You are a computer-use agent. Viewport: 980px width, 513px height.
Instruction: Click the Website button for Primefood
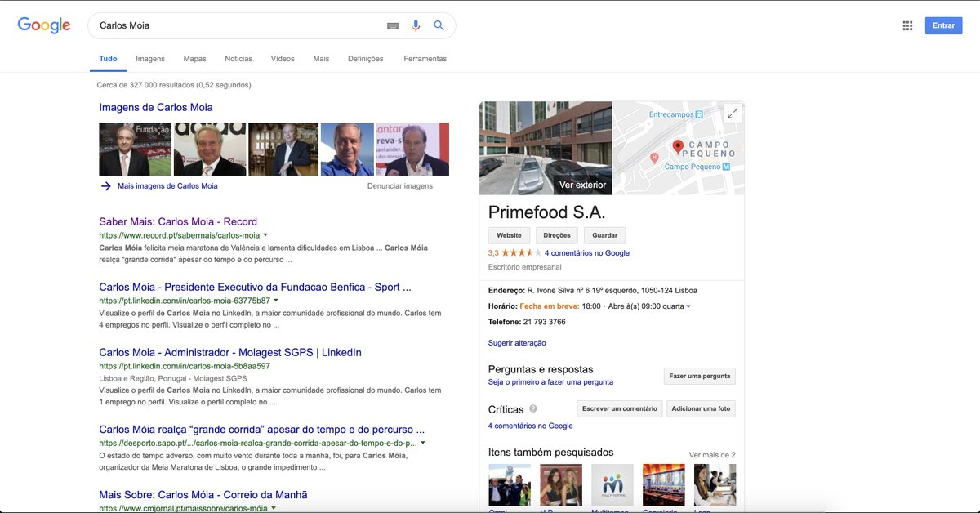point(509,235)
